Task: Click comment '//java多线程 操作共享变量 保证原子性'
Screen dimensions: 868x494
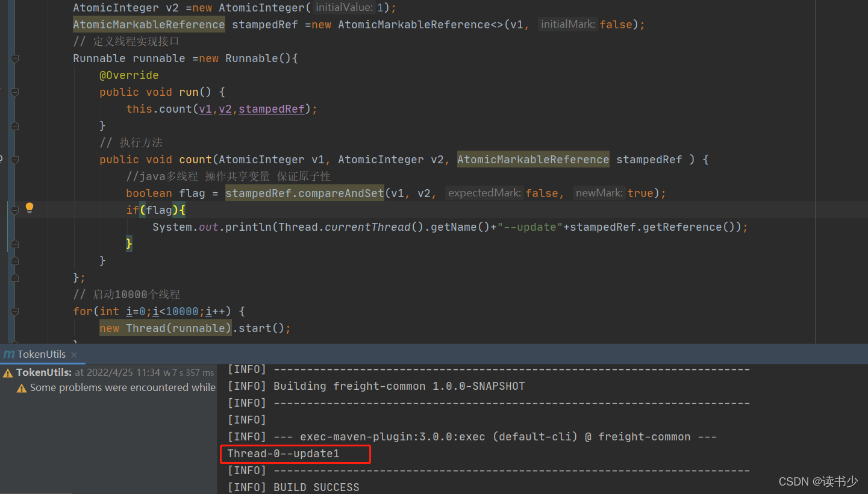Action: point(228,177)
